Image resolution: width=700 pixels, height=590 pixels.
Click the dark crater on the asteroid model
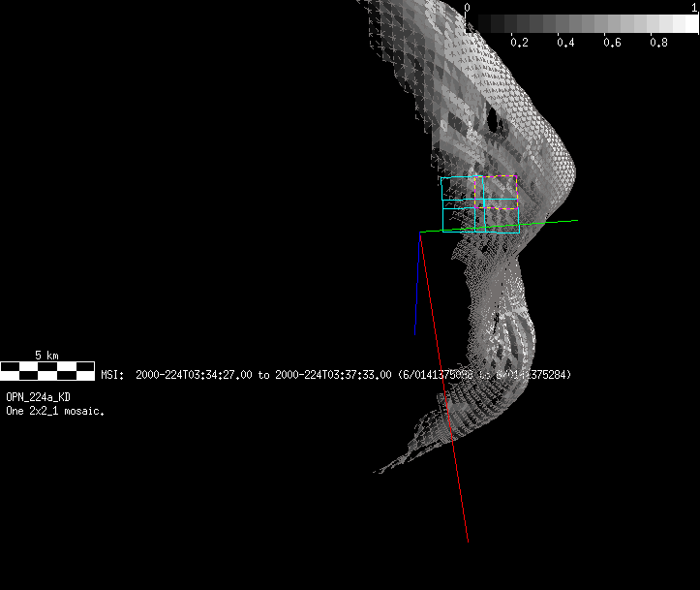(492, 120)
